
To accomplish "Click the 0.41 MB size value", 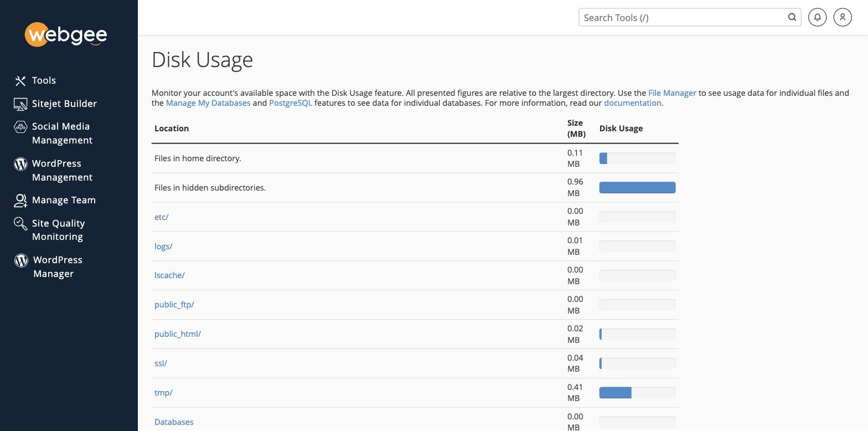I will 575,393.
